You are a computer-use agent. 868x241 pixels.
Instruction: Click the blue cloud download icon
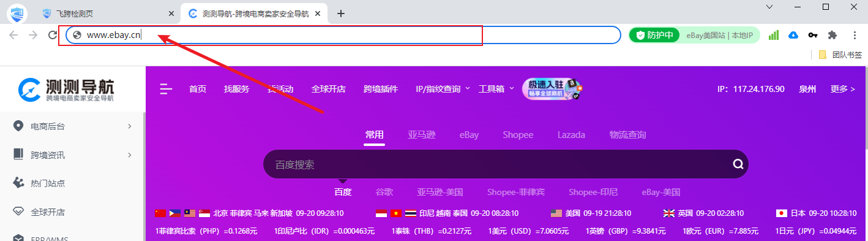click(x=793, y=35)
